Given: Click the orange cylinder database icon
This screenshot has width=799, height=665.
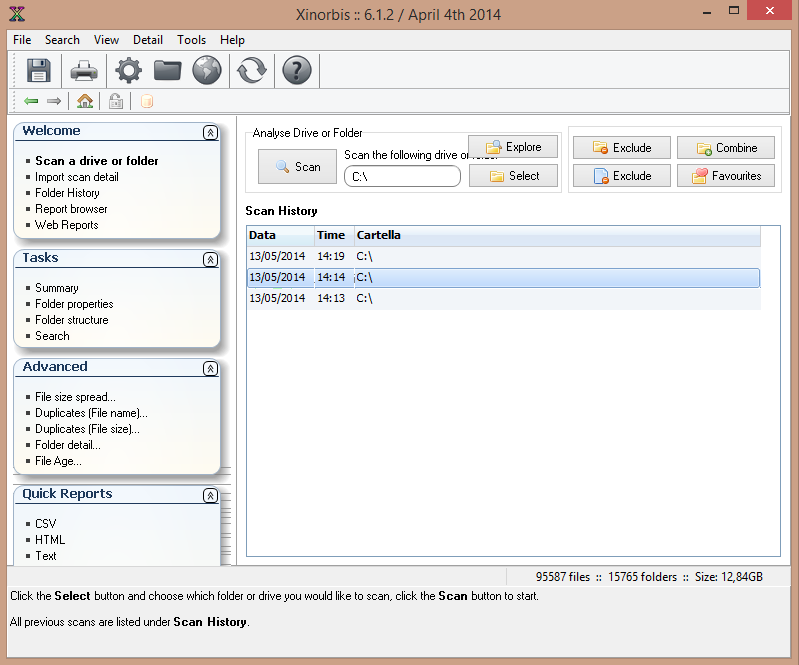Looking at the screenshot, I should pos(147,101).
